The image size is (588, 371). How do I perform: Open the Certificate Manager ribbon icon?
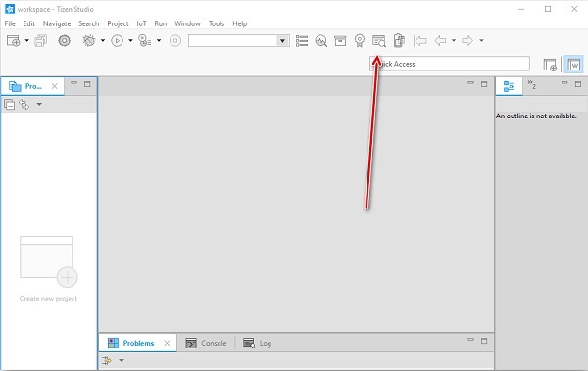(360, 40)
